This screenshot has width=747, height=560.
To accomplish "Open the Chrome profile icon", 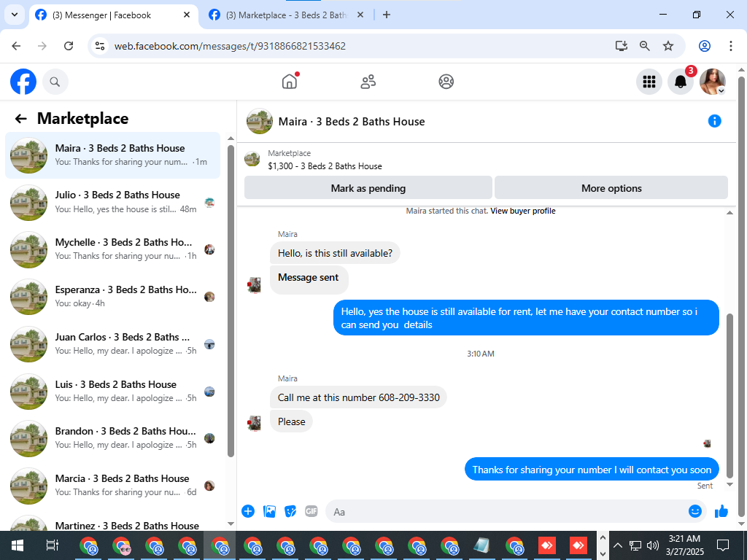I will [705, 46].
